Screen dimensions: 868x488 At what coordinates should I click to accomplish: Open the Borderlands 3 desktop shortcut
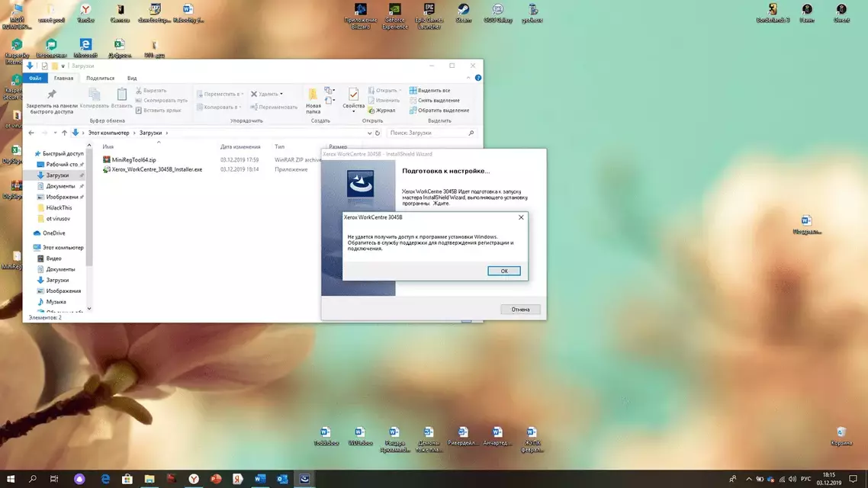point(773,13)
